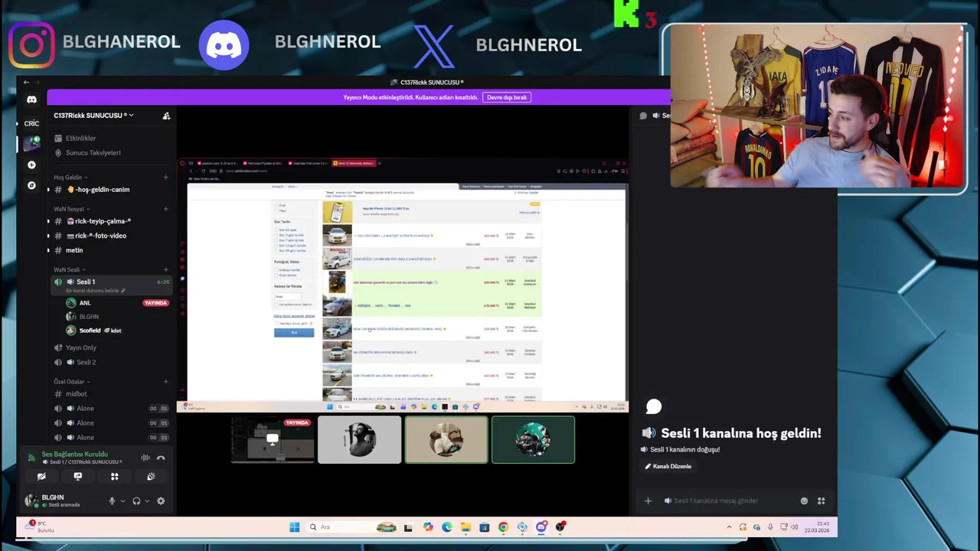The image size is (980, 551).
Task: Select the CRİC server in sidebar
Action: tap(31, 123)
